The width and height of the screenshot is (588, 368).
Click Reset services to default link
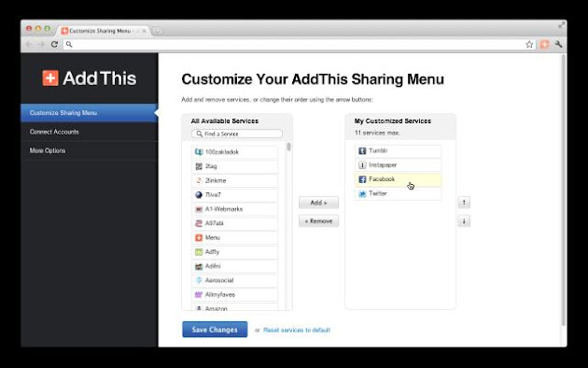(297, 330)
